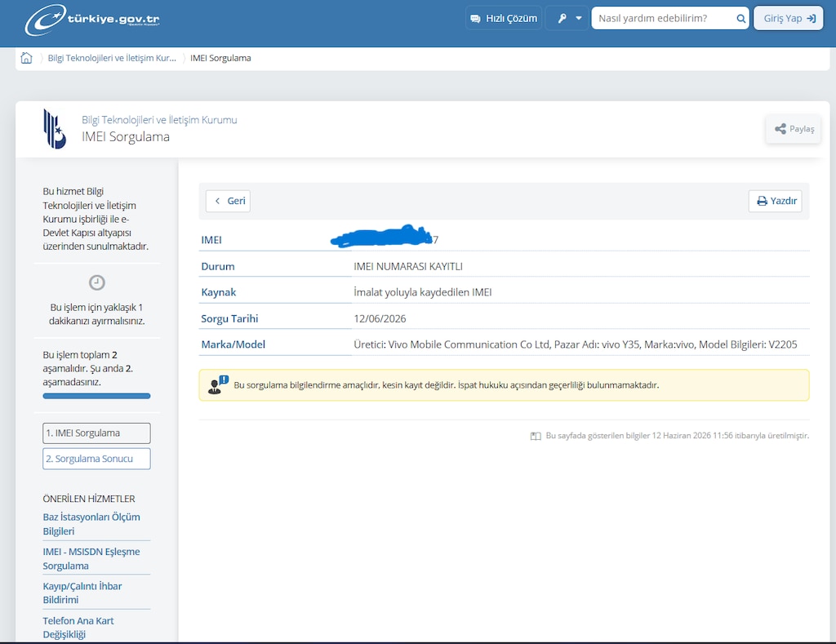This screenshot has height=644, width=836.
Task: Click the BTK institution logo
Action: 55,128
